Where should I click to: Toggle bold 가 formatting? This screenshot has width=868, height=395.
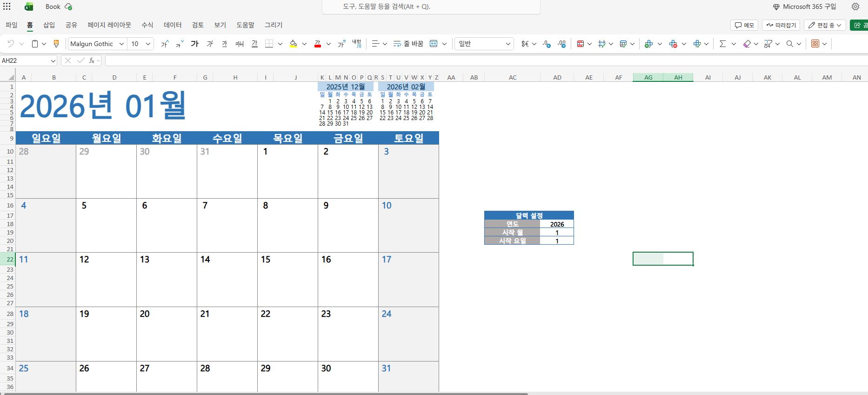click(x=195, y=44)
